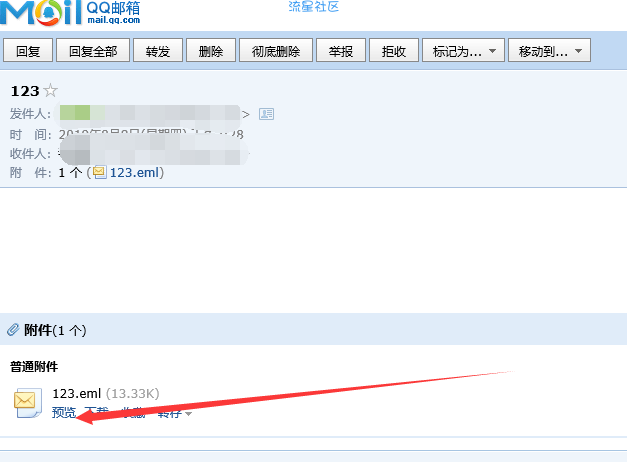
Task: Click the small eml envelope icon in header
Action: [x=100, y=172]
